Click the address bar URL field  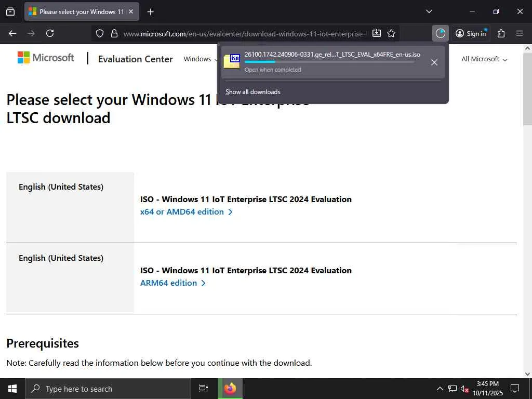tap(244, 34)
